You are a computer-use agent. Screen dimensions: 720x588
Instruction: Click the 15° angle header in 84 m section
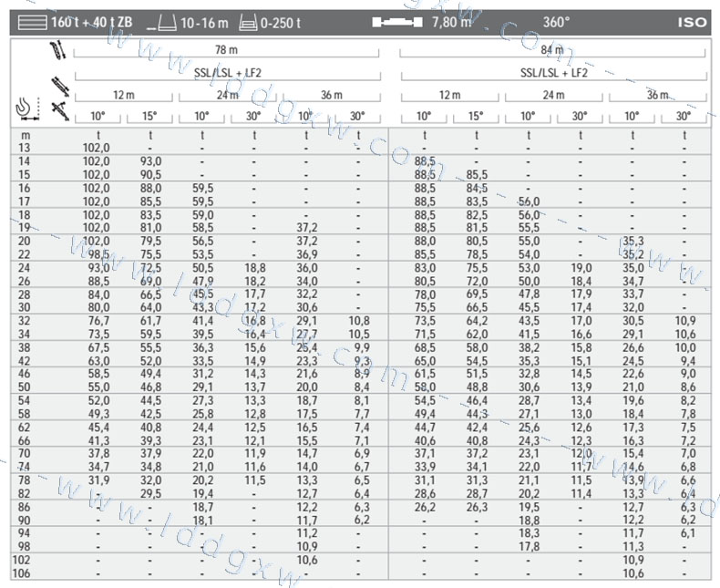click(476, 116)
